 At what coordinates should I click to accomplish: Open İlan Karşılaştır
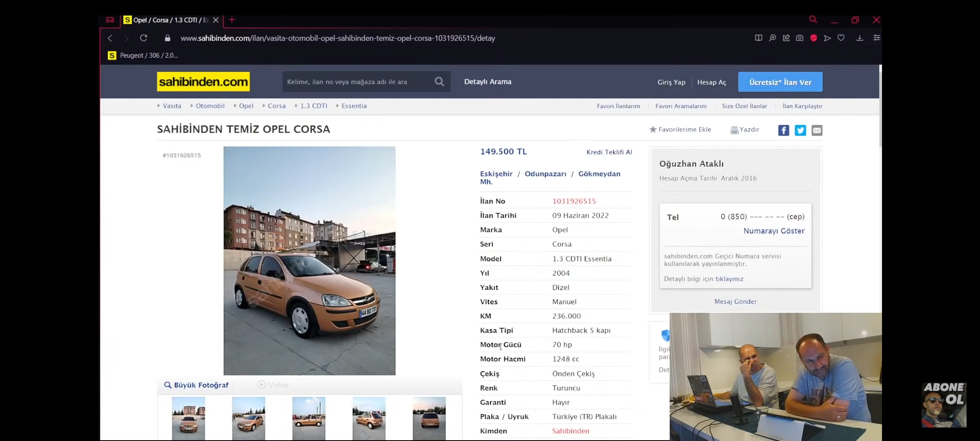[802, 106]
